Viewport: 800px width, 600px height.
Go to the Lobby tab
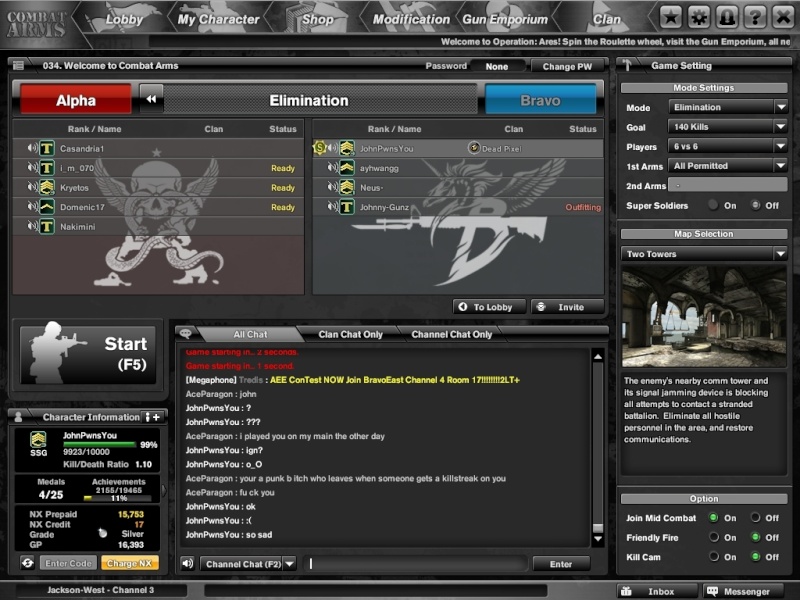pos(124,19)
